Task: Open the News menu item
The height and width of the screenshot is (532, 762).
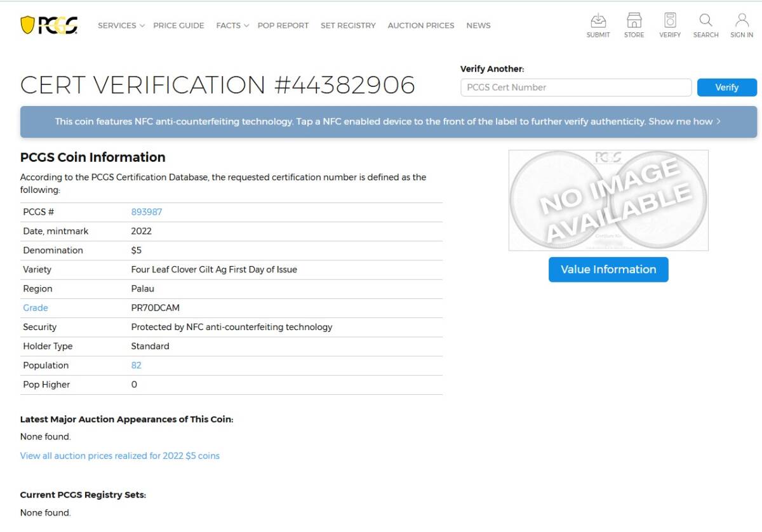Action: click(478, 25)
